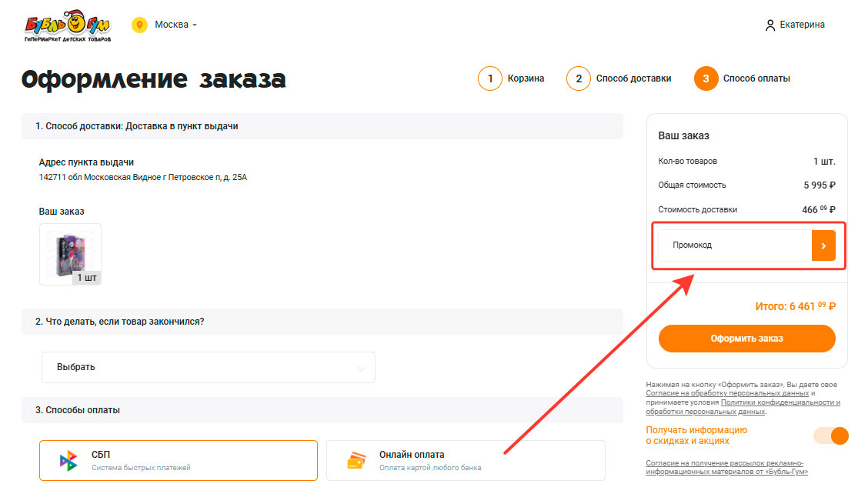Click the Способ доставки section header
This screenshot has width=868, height=484.
coord(322,126)
